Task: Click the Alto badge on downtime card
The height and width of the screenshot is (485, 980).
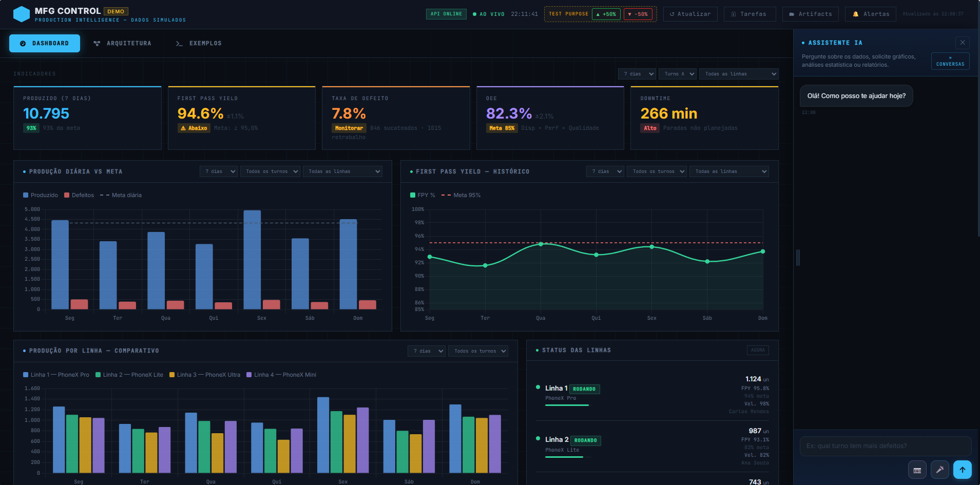Action: coord(650,128)
